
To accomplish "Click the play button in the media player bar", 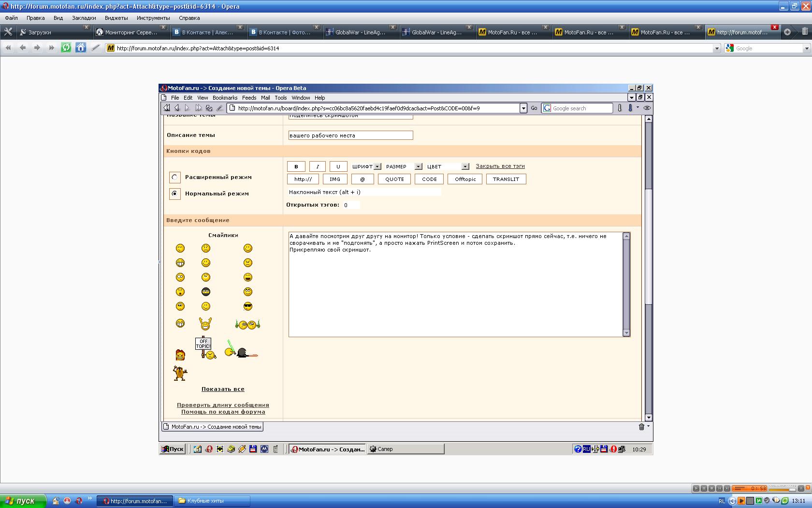I will 696,488.
